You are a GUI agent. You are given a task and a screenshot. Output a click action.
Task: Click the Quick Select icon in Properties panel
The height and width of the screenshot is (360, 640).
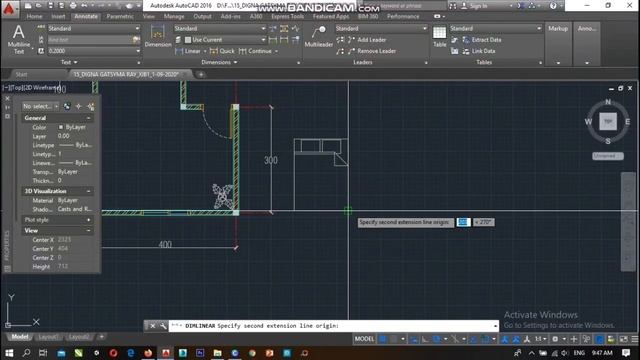click(91, 106)
